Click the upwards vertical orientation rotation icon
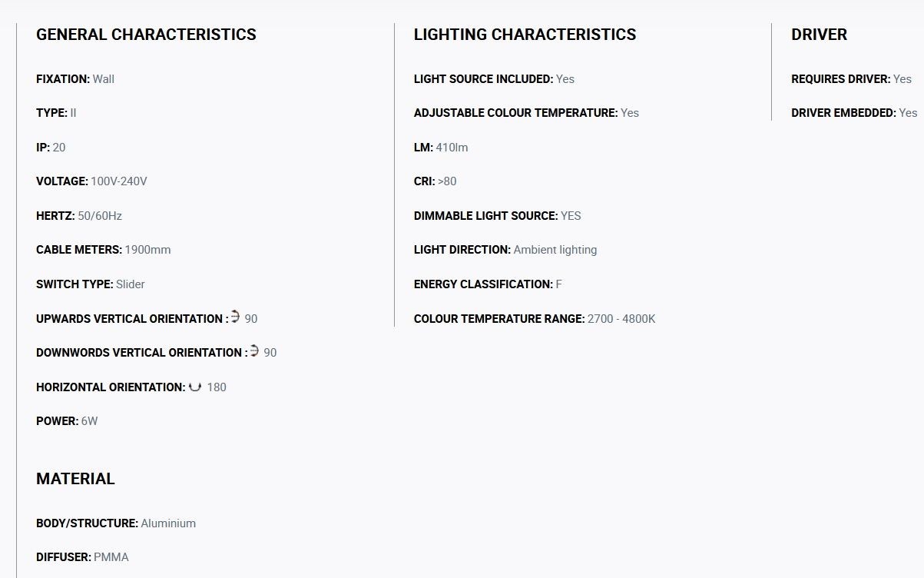 pos(235,317)
